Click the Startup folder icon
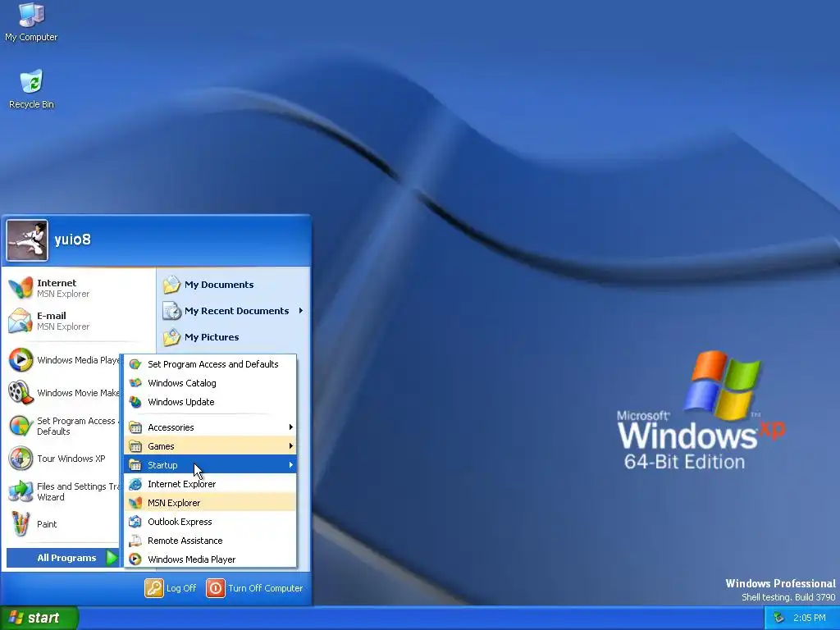The height and width of the screenshot is (630, 840). tap(135, 464)
